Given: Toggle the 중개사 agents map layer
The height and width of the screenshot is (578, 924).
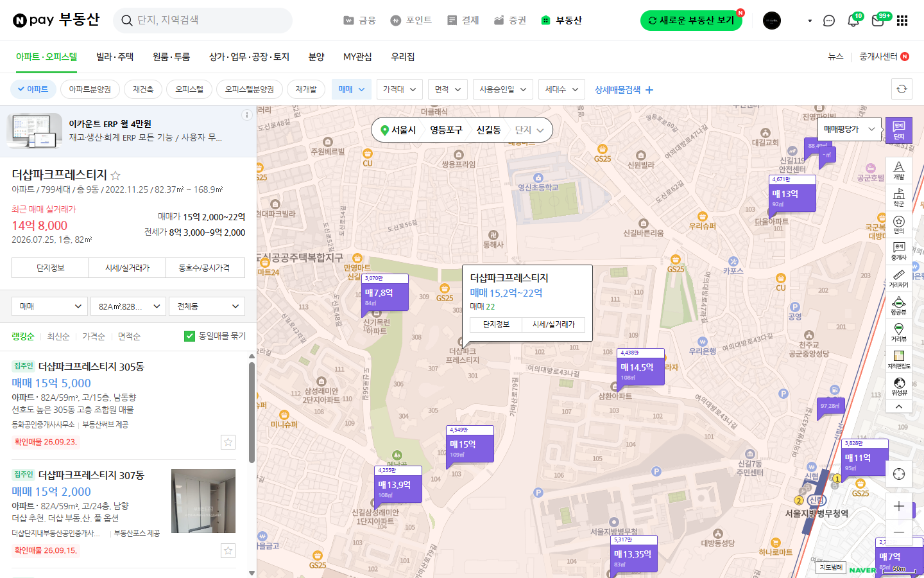Looking at the screenshot, I should click(898, 251).
